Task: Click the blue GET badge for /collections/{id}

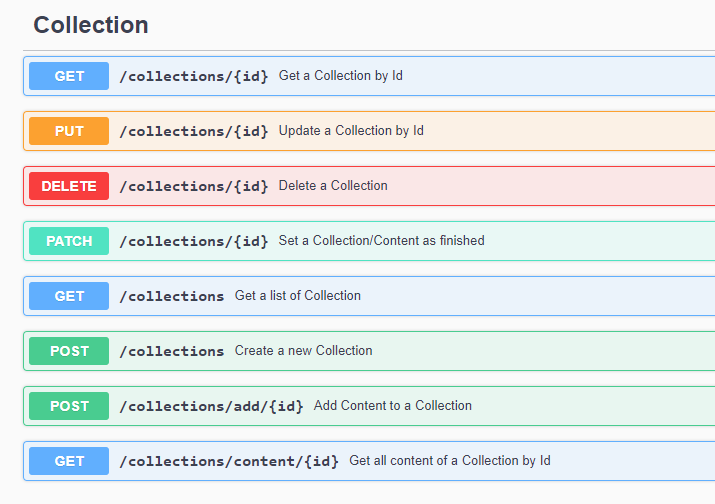Action: (69, 76)
